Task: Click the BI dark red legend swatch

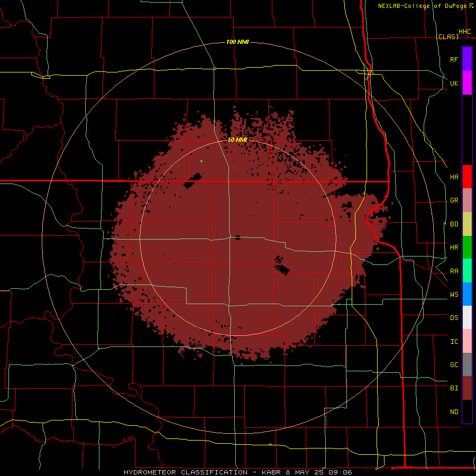Action: coord(467,388)
